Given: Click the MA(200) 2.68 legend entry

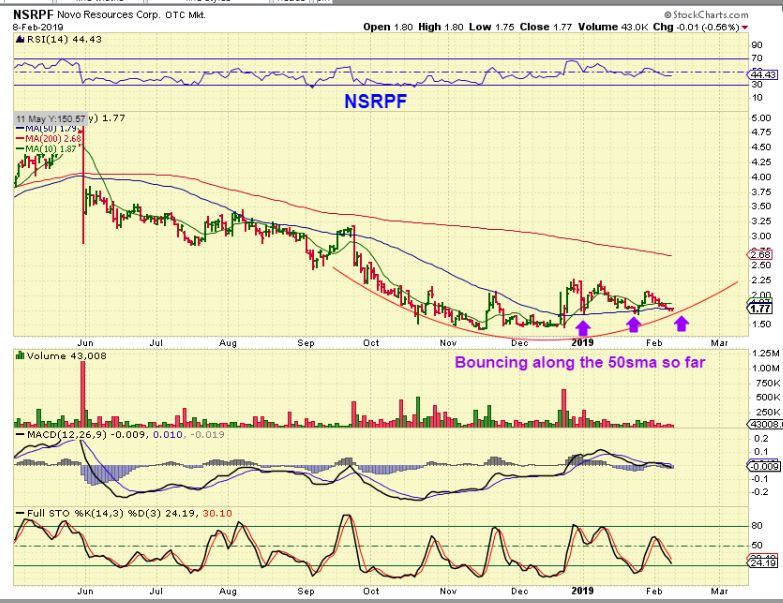Looking at the screenshot, I should pos(49,138).
